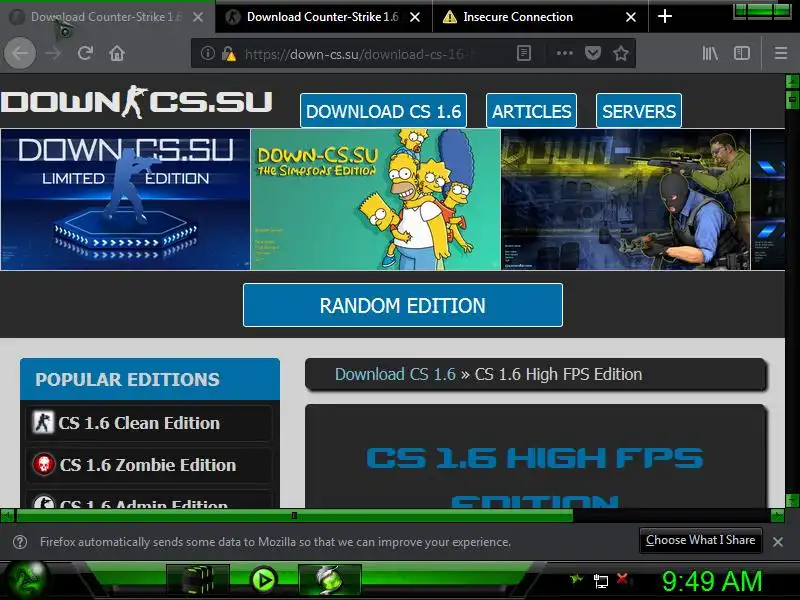Click the browser Back arrow button

(x=20, y=53)
